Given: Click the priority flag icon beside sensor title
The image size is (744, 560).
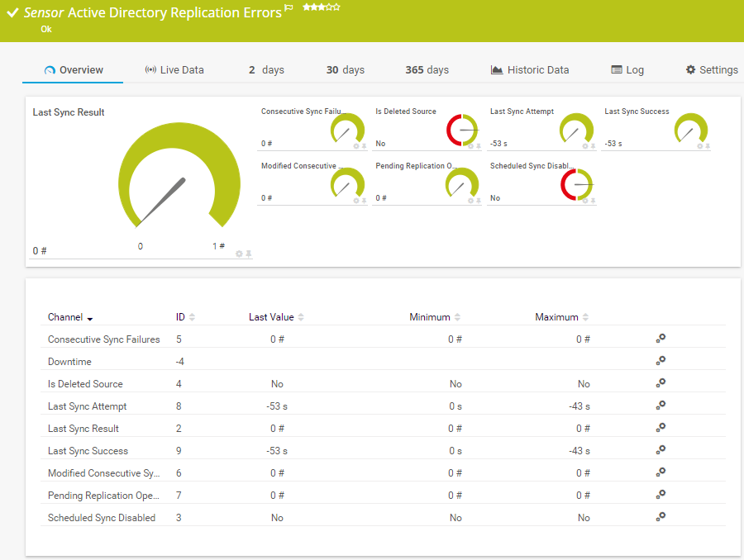Looking at the screenshot, I should [x=289, y=7].
